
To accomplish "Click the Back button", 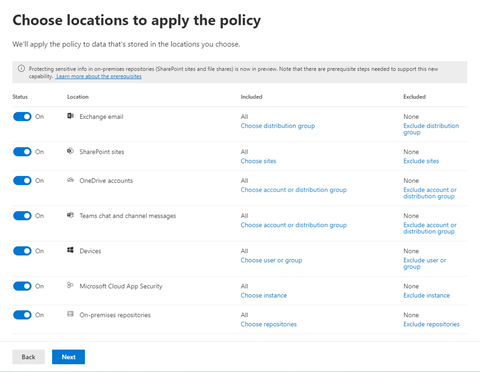I will pyautogui.click(x=28, y=357).
